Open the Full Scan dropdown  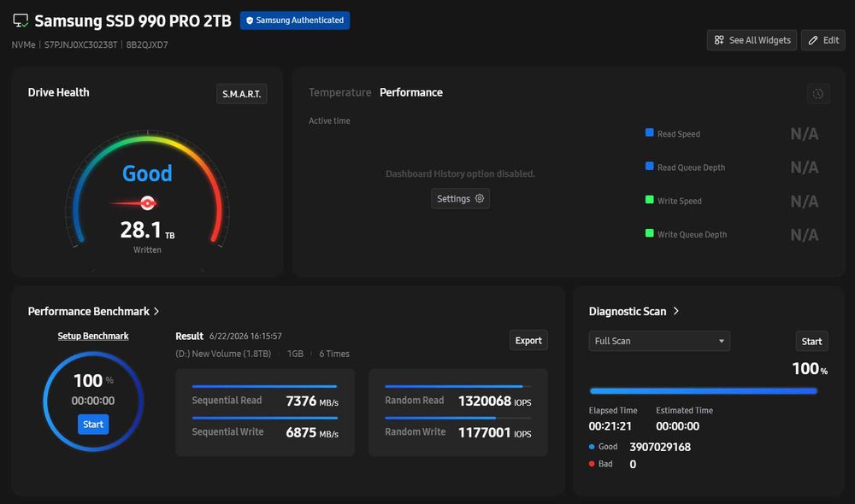pos(659,341)
